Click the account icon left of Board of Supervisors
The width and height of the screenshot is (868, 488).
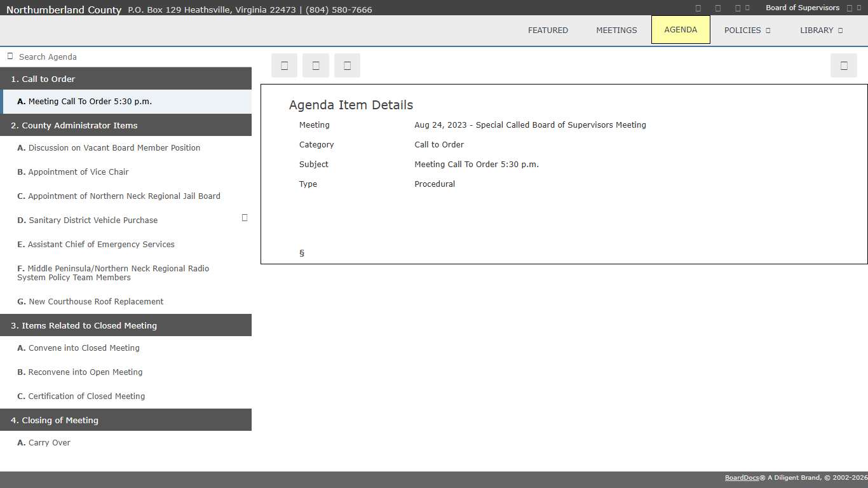(x=747, y=8)
